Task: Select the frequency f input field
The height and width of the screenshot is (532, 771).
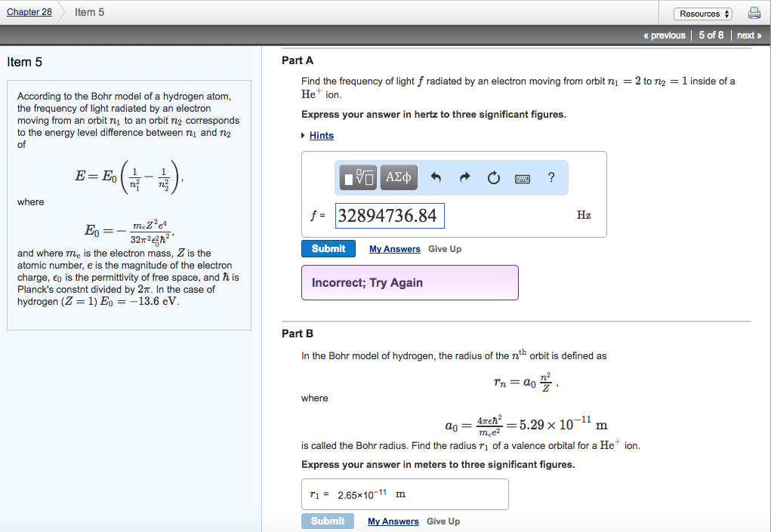Action: (390, 215)
